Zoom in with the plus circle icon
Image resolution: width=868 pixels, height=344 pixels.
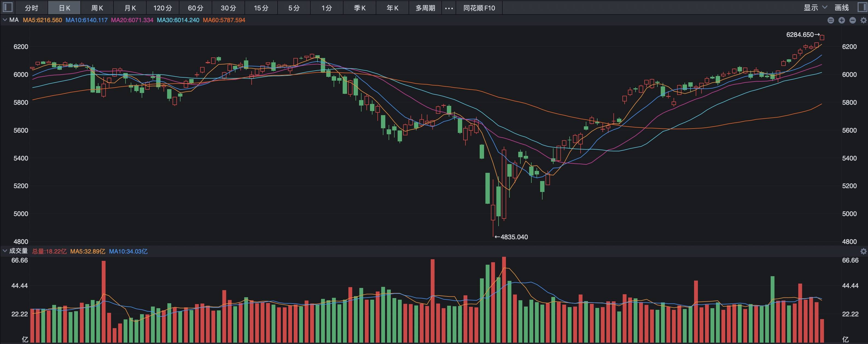842,20
